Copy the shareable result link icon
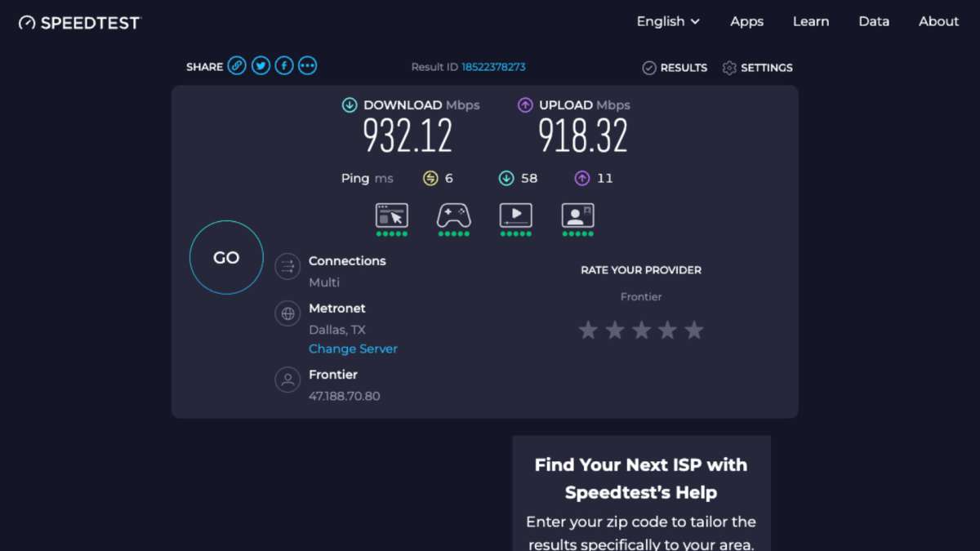The image size is (980, 551). click(x=236, y=65)
